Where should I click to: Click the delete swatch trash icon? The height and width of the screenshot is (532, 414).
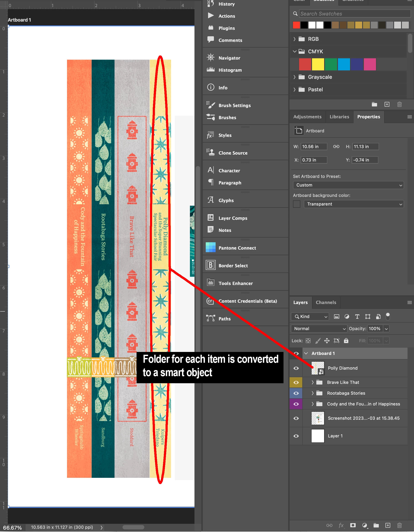[399, 104]
